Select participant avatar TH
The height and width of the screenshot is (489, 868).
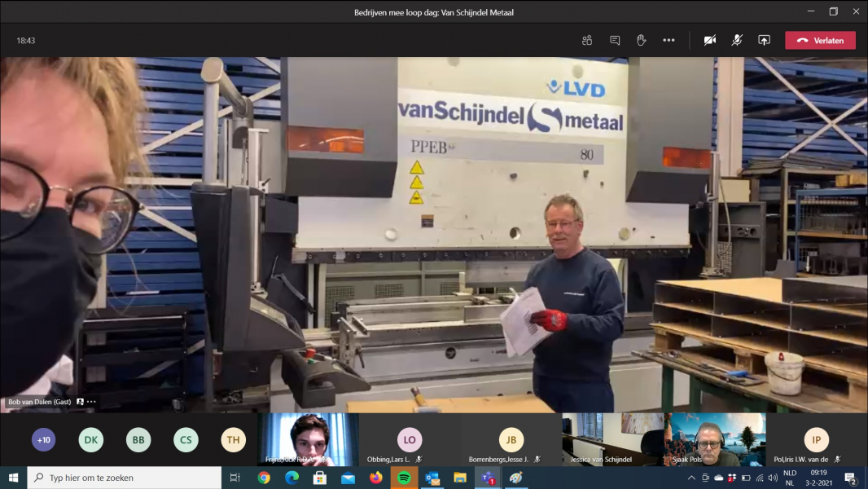(x=233, y=440)
